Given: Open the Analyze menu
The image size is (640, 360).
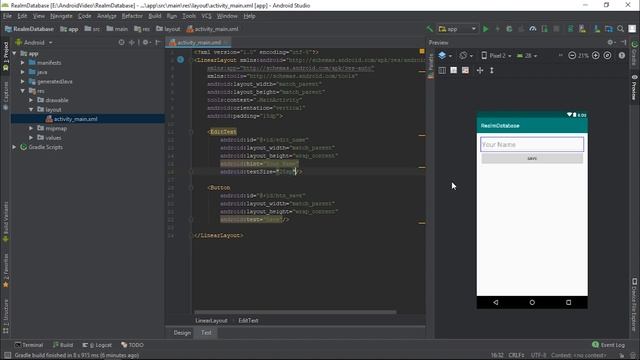Looking at the screenshot, I should (107, 16).
